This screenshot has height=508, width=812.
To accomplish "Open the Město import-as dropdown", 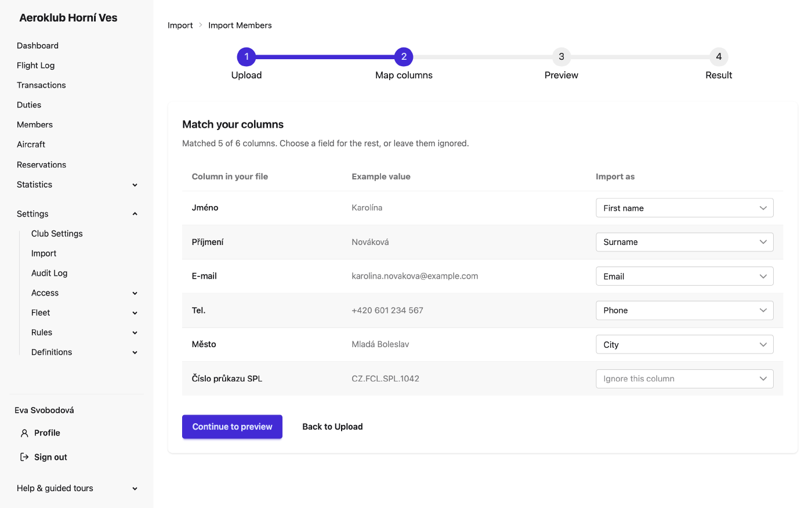I will (x=684, y=344).
